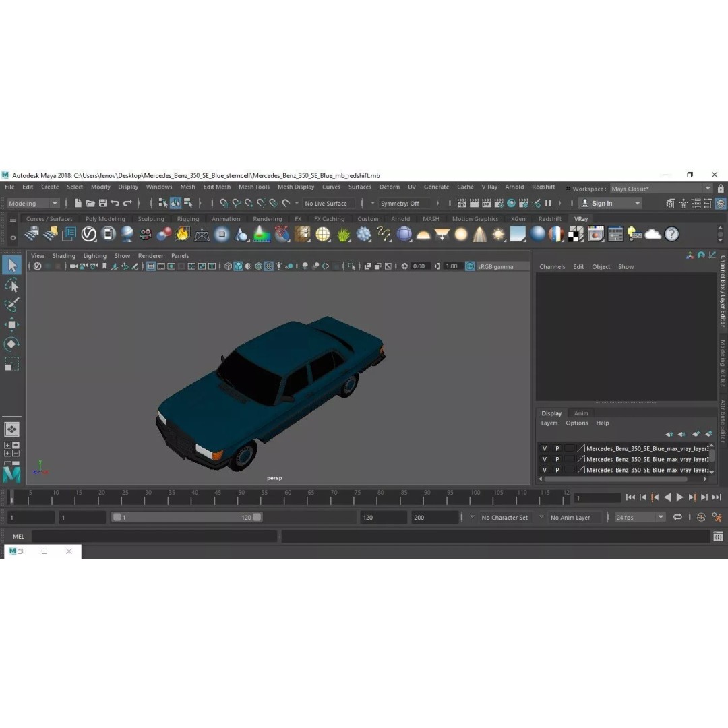Activate the Lasso Select tool
Image resolution: width=728 pixels, height=728 pixels.
[x=12, y=284]
